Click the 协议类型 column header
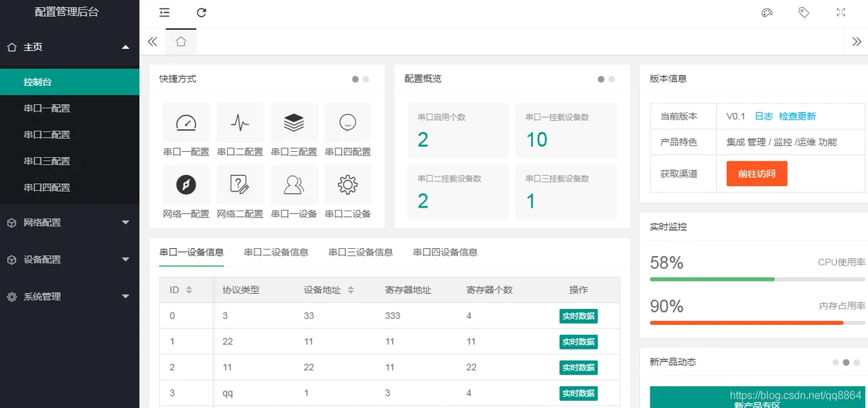 [x=241, y=290]
